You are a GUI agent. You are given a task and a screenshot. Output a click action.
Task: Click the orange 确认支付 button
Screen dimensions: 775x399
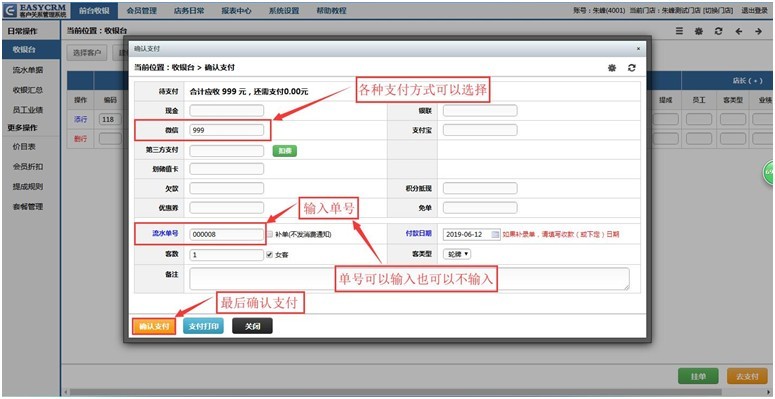point(154,326)
